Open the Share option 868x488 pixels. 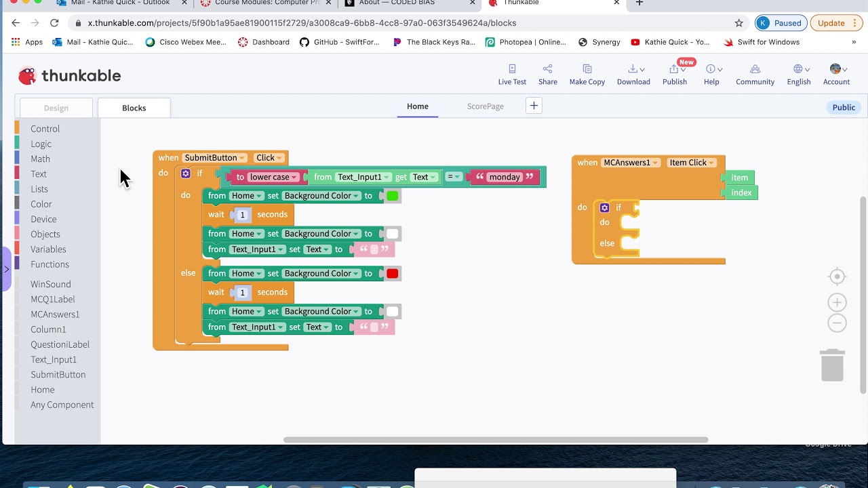click(x=547, y=75)
